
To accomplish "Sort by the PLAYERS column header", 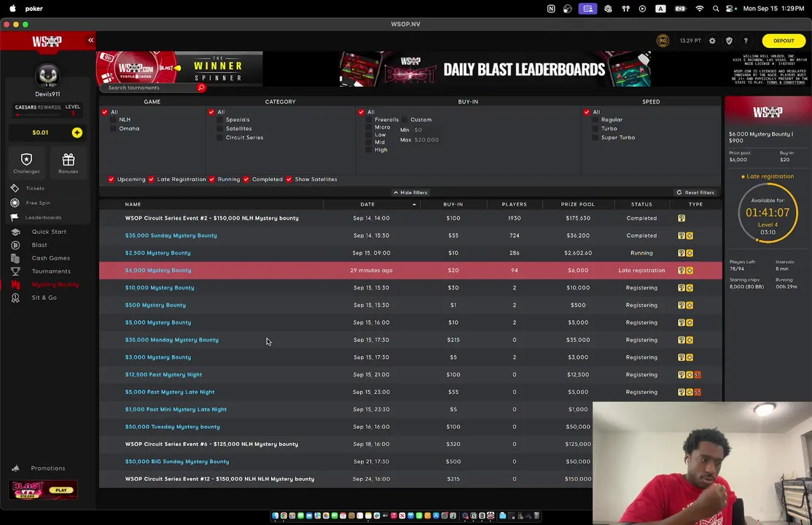I will 514,204.
